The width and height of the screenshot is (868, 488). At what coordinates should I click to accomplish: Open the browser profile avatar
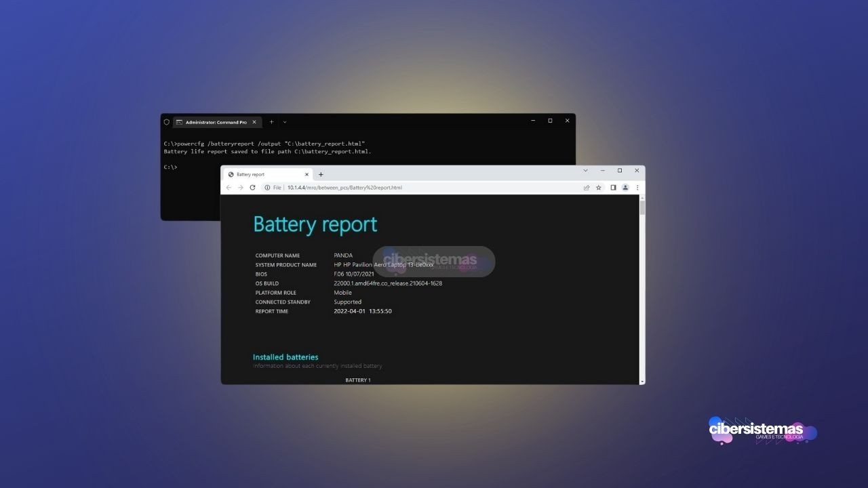pos(625,188)
